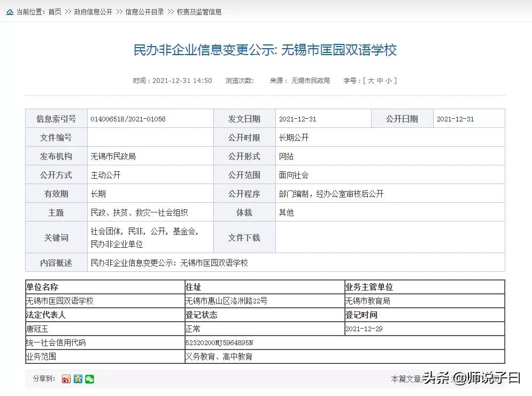Share the article to Sina Weibo
Screen dimensions: 532x396
tap(66, 378)
